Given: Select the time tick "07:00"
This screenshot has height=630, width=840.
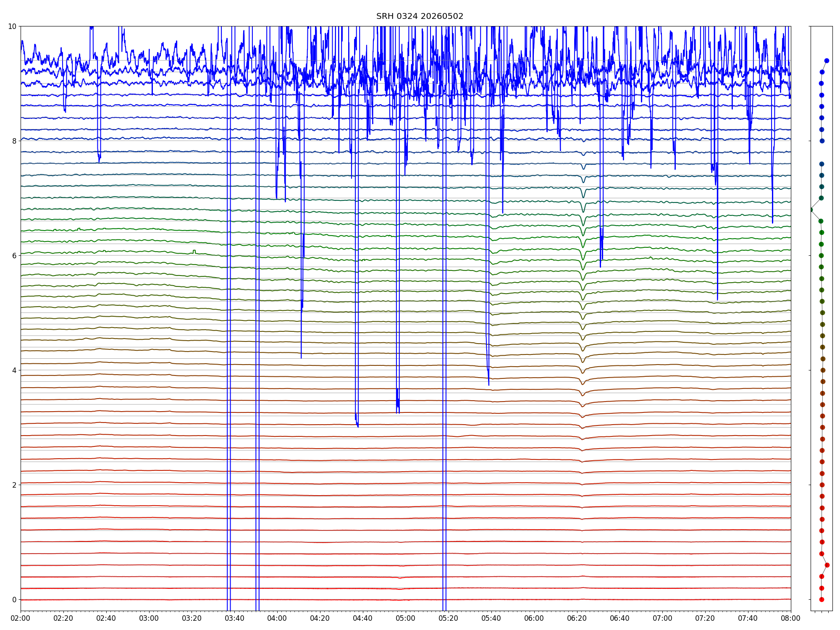Looking at the screenshot, I should (x=662, y=619).
